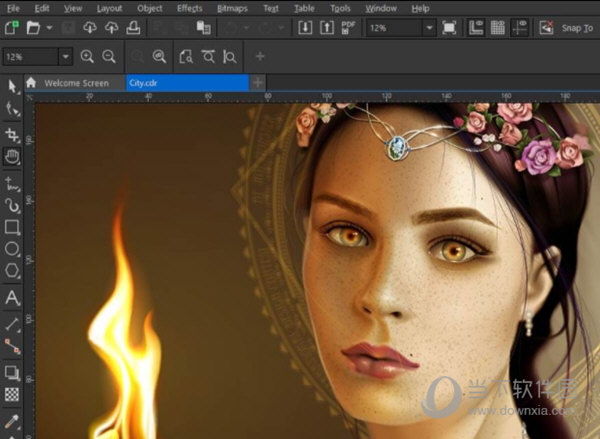The height and width of the screenshot is (439, 600).
Task: Choose the Text tool
Action: [12, 297]
